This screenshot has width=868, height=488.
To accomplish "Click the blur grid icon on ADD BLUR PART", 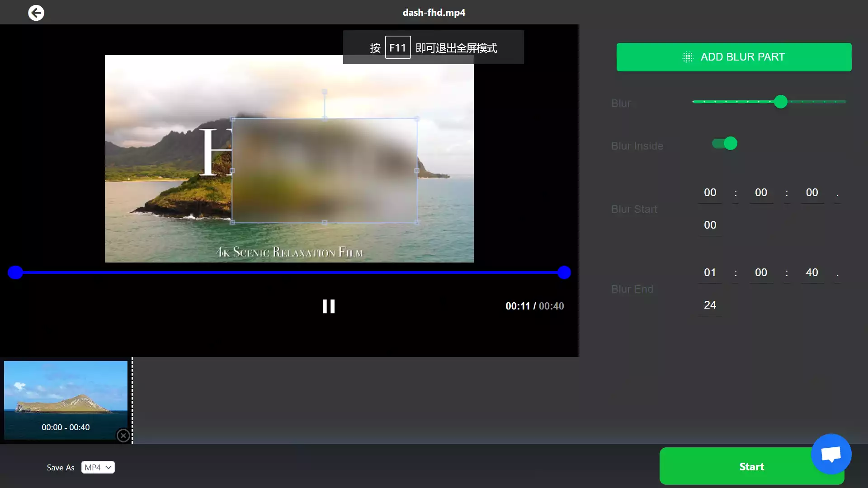I will tap(687, 56).
